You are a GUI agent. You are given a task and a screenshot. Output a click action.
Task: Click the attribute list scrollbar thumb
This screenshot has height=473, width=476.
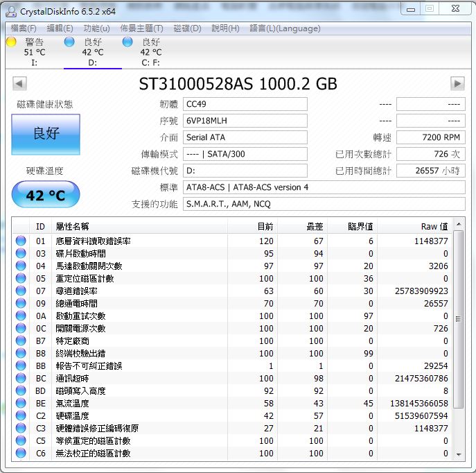pos(459,319)
